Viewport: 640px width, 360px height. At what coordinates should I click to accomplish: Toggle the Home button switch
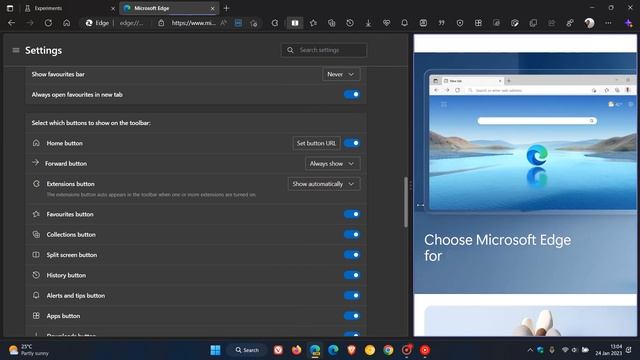[351, 143]
